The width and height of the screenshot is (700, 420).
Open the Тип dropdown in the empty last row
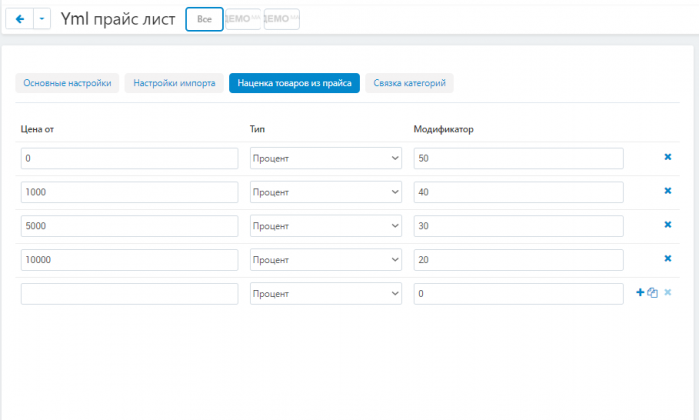pos(326,294)
